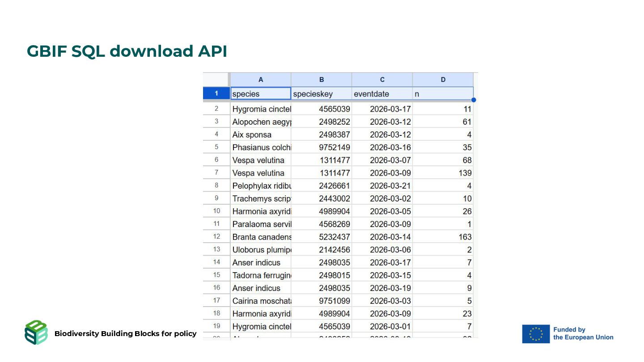Viewport: 644px width, 362px height.
Task: Click the n value 68
Action: point(443,160)
